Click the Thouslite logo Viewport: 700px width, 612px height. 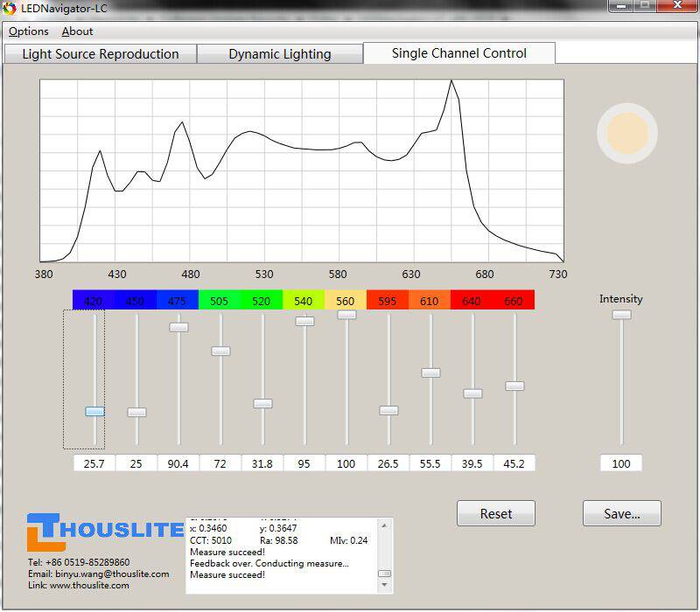(105, 532)
